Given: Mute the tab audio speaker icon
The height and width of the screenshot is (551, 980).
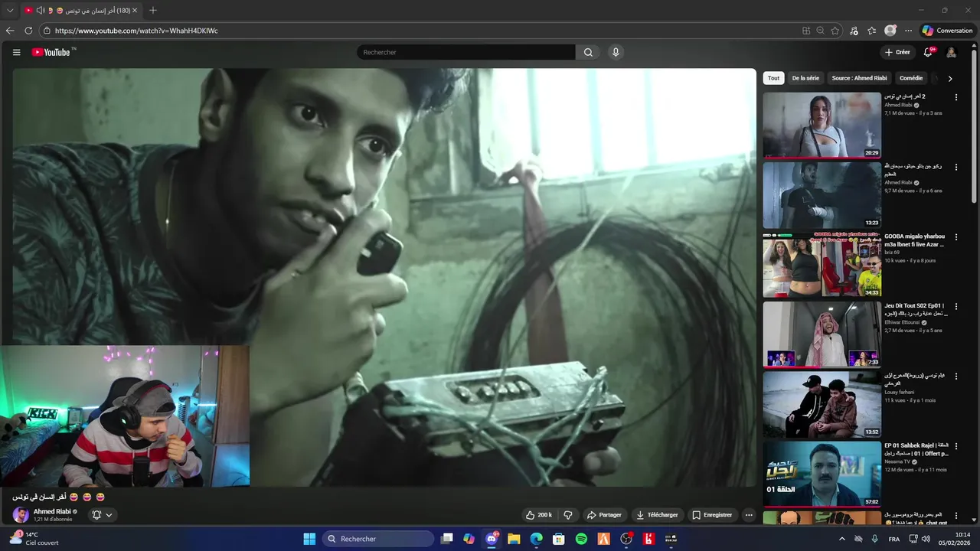Looking at the screenshot, I should (x=41, y=11).
